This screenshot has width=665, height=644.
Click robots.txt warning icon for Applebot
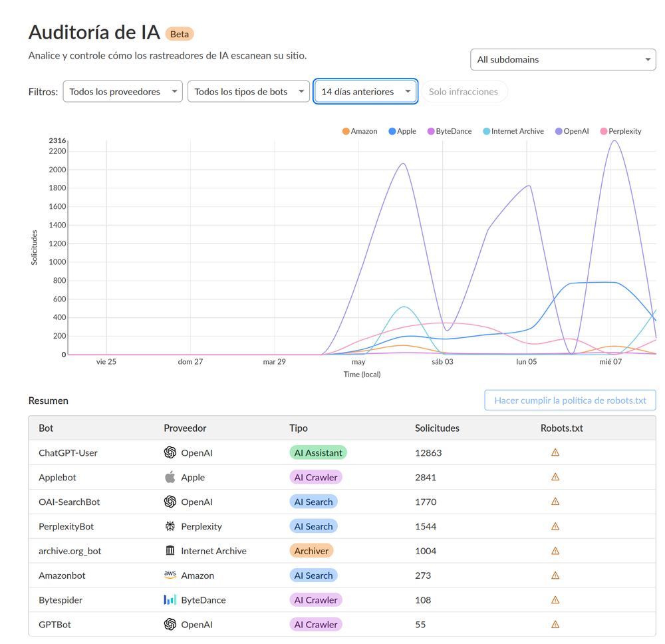[555, 477]
